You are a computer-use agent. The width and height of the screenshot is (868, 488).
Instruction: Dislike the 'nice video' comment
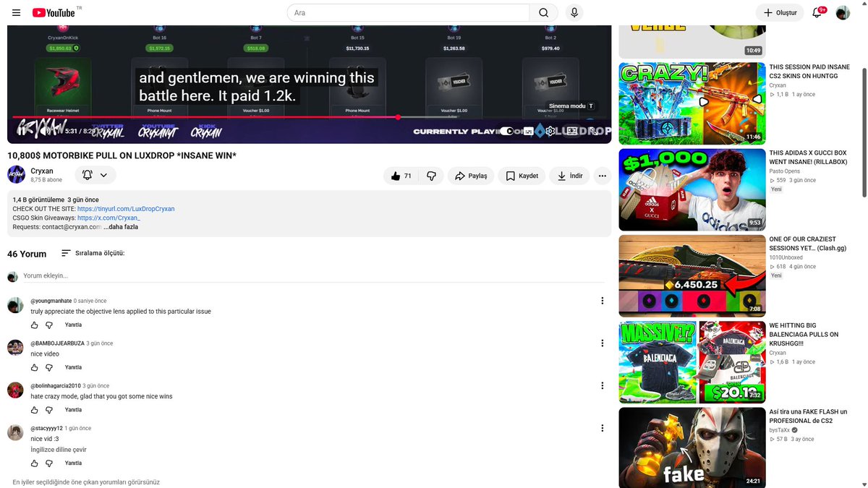pos(49,367)
